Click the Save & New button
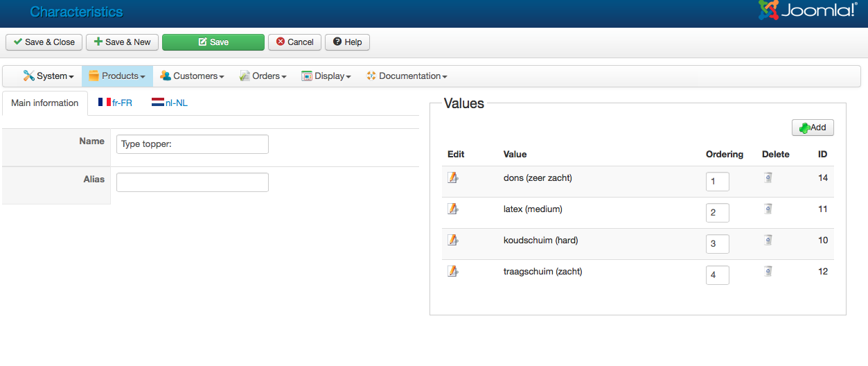 click(x=123, y=42)
